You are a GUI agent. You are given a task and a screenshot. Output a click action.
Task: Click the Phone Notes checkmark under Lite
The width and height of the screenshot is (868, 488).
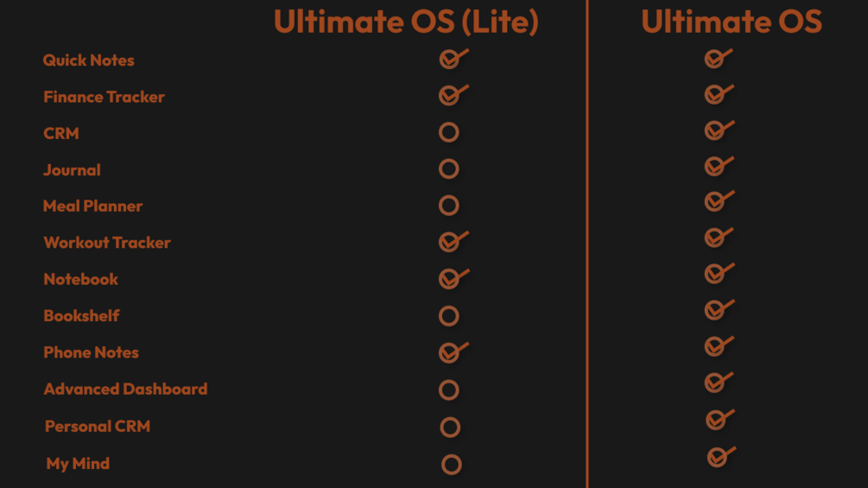[454, 352]
